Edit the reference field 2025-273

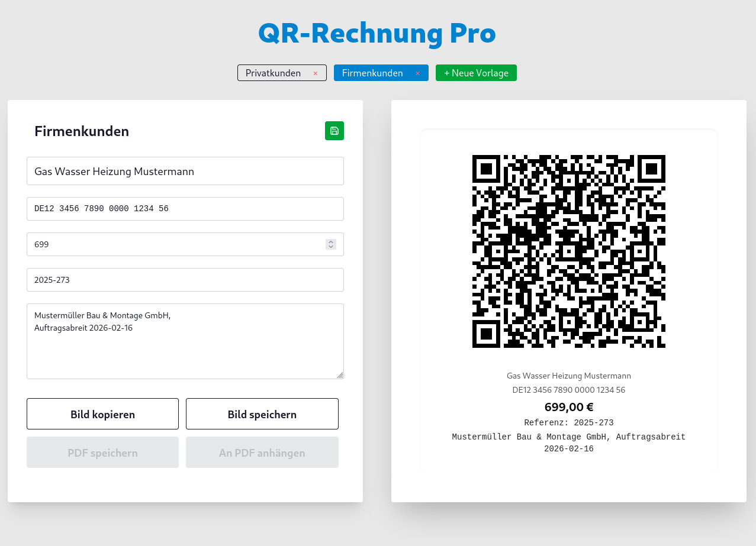point(185,280)
